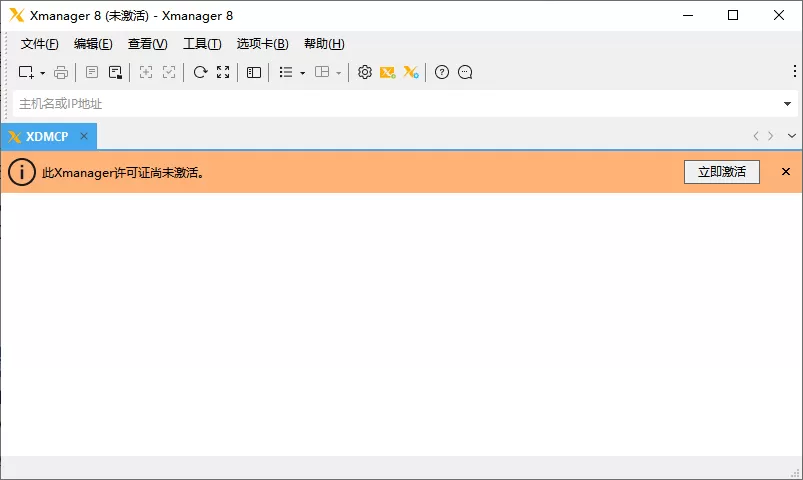This screenshot has width=803, height=480.
Task: Click the session properties window icon
Action: (115, 72)
